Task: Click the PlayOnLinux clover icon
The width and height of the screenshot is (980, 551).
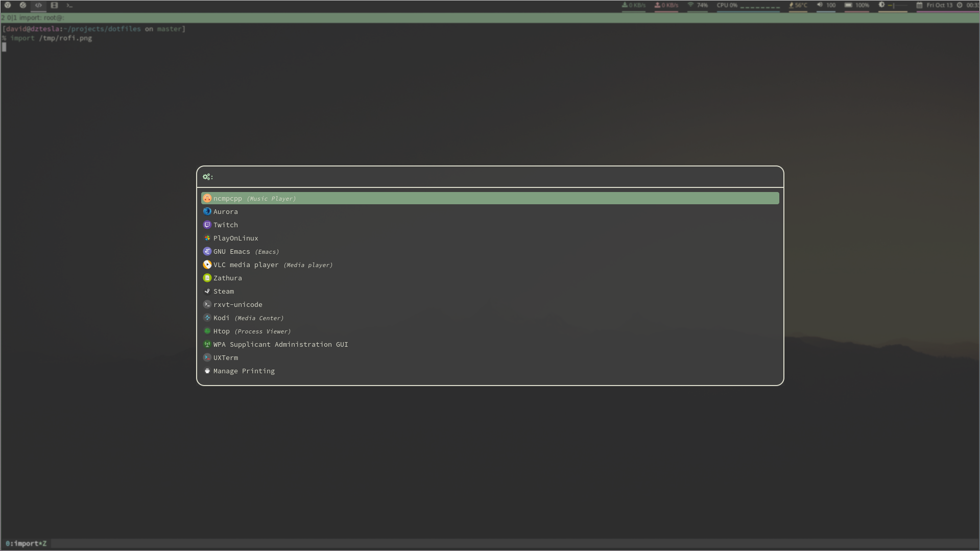Action: pyautogui.click(x=207, y=238)
